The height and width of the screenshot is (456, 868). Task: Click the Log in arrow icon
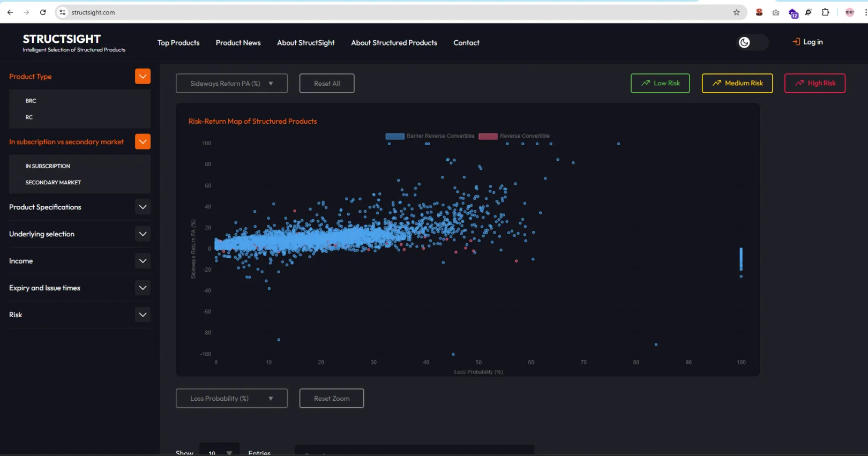[796, 42]
